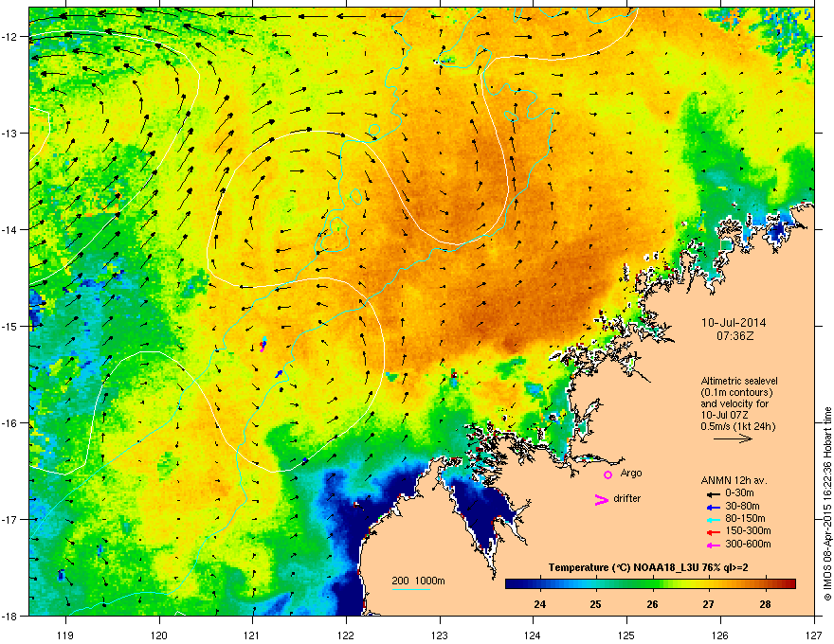The image size is (834, 644).
Task: Click the drifter magenta arrowhead legend symbol
Action: pyautogui.click(x=601, y=499)
